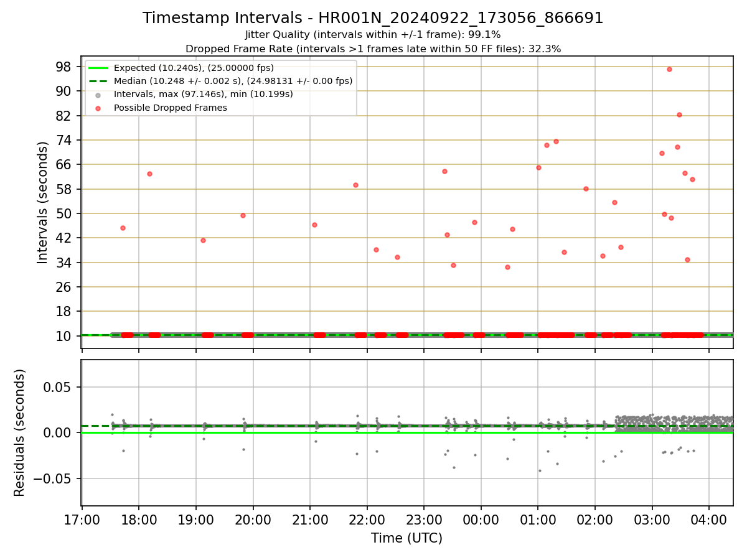Click the first red point at 45 seconds before 18:00

point(123,228)
